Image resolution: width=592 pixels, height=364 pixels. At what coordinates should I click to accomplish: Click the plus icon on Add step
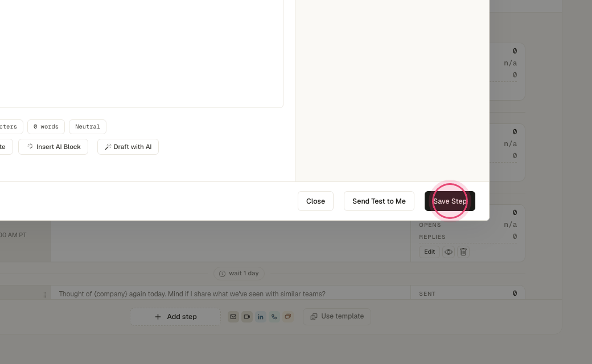pos(158,317)
